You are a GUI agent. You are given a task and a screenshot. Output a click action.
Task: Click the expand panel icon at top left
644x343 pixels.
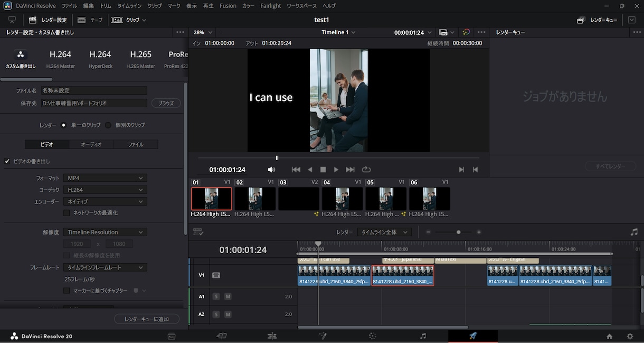(12, 20)
